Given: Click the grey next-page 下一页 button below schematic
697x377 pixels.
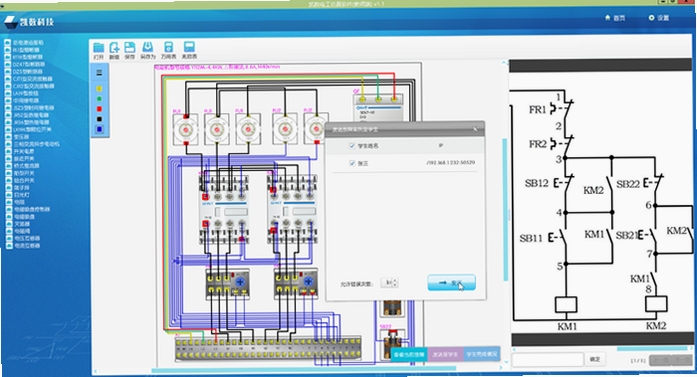Looking at the screenshot, I should [x=682, y=360].
